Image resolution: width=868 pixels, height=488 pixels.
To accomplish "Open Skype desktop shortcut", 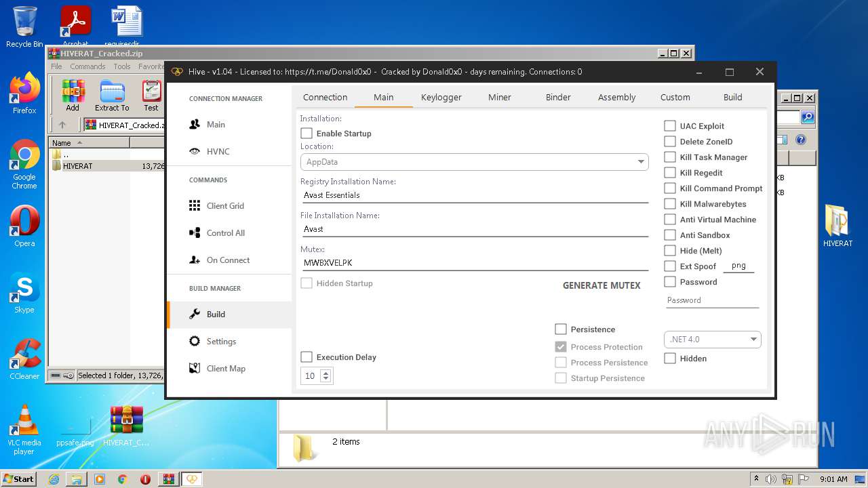I will point(24,293).
